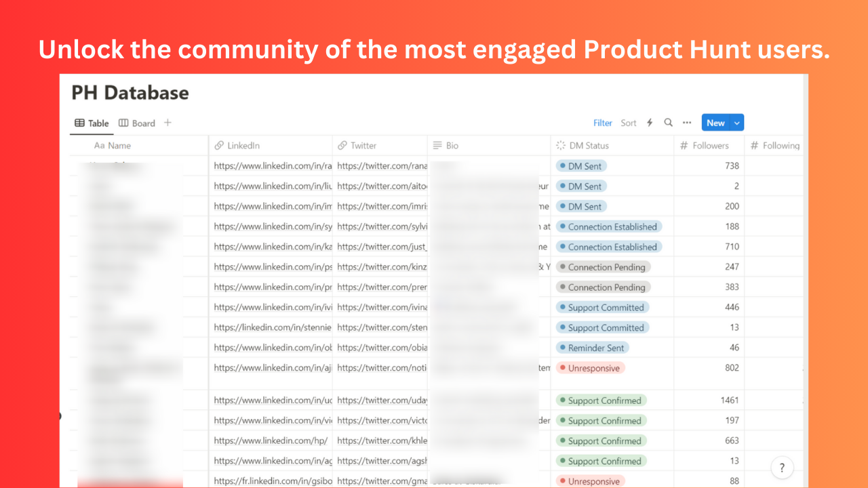Viewport: 868px width, 488px height.
Task: Click the PH Database title
Action: [x=130, y=93]
